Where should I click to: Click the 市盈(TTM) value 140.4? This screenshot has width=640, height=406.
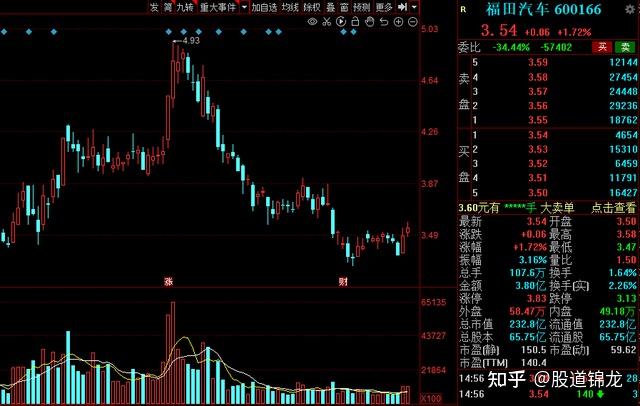point(533,362)
